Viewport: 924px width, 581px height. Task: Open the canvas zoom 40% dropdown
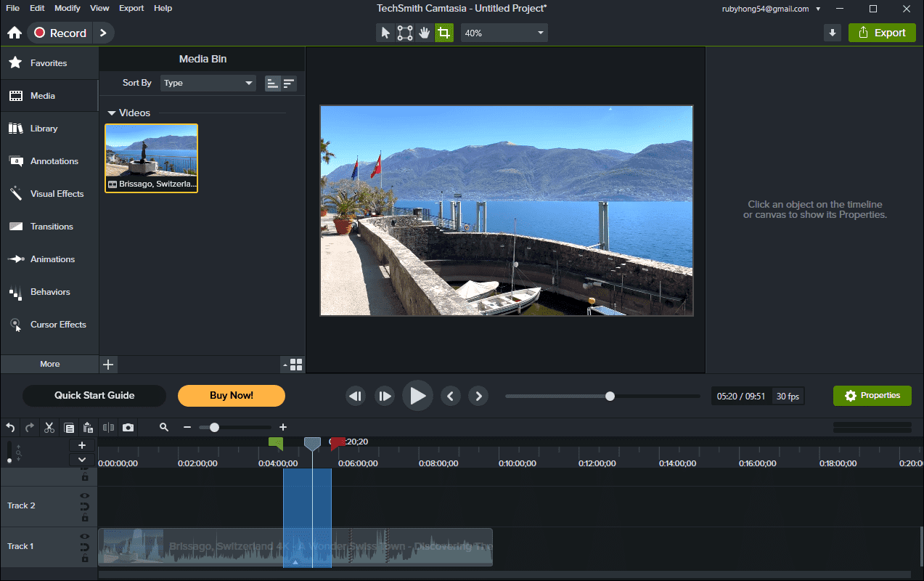504,33
